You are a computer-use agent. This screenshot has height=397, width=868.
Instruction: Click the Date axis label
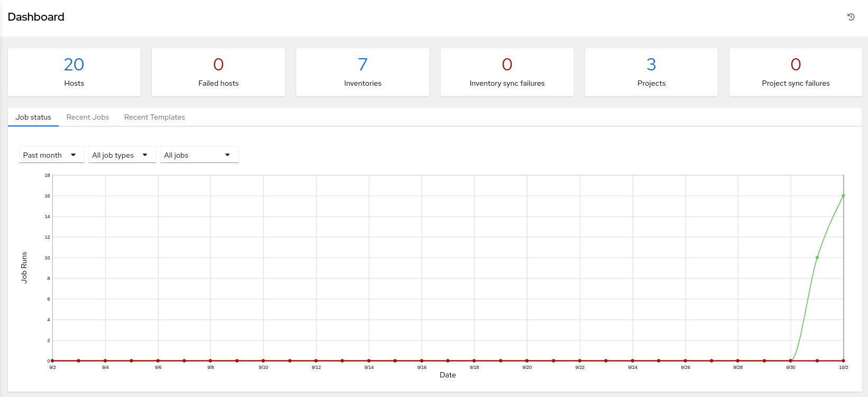click(x=447, y=375)
